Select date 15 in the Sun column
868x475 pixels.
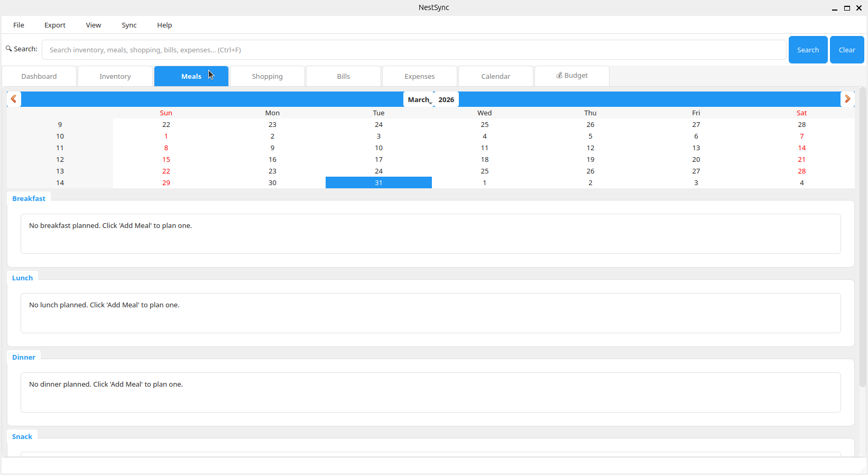166,159
